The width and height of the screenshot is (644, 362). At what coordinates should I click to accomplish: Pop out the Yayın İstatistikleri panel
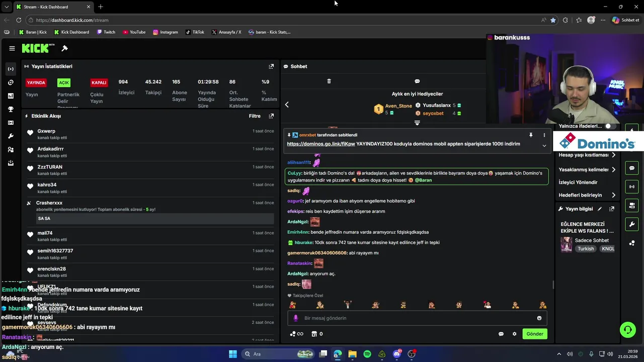pyautogui.click(x=271, y=66)
